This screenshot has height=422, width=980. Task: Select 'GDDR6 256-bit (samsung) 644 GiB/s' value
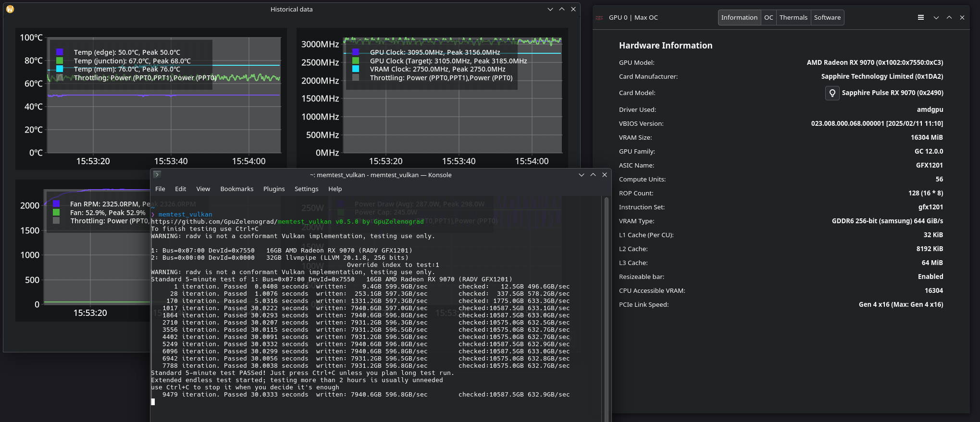pyautogui.click(x=887, y=221)
